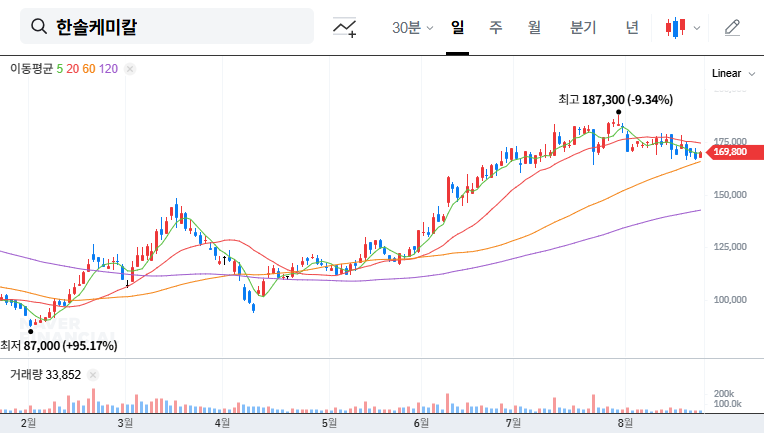
Task: Click the 6월 date axis label
Action: point(421,423)
